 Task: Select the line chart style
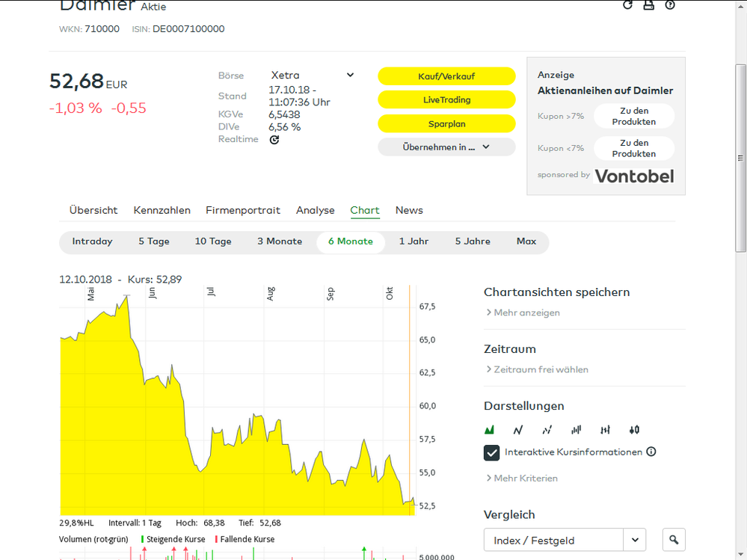(x=517, y=430)
